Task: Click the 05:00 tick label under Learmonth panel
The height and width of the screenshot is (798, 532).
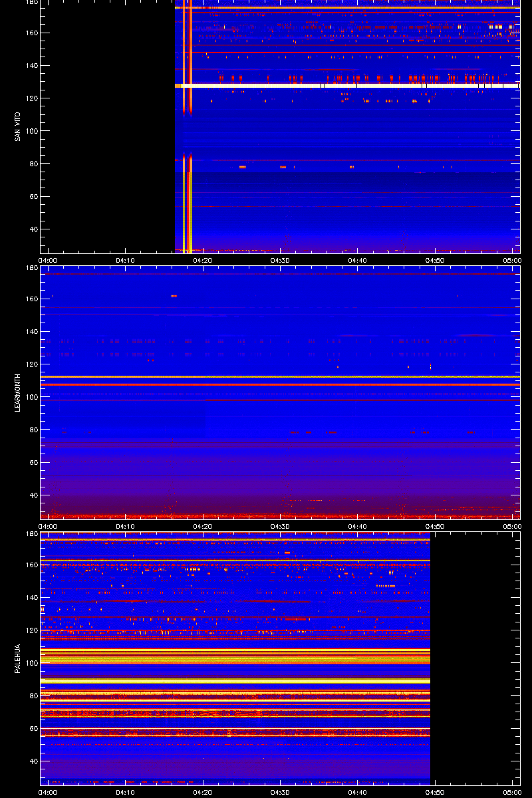Action: [512, 526]
